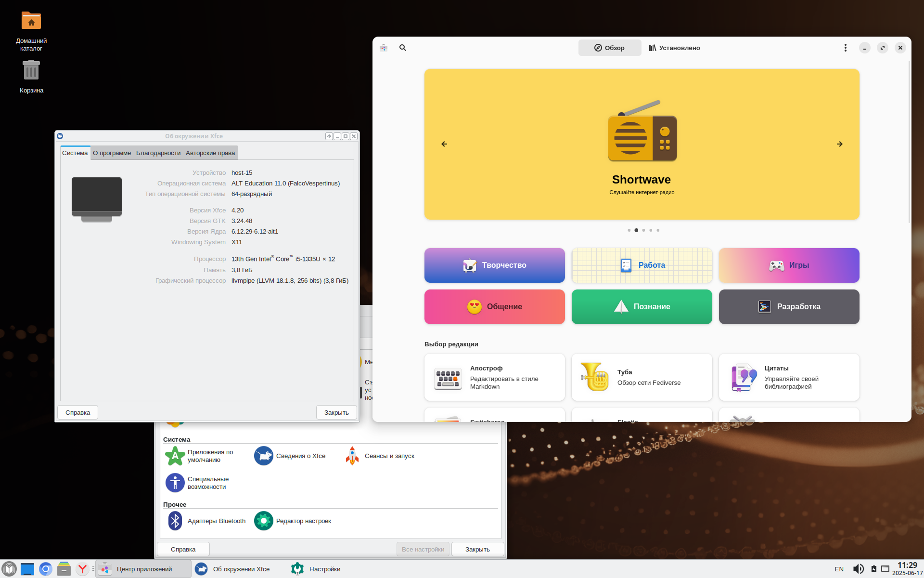Open search in the app center

(x=403, y=48)
